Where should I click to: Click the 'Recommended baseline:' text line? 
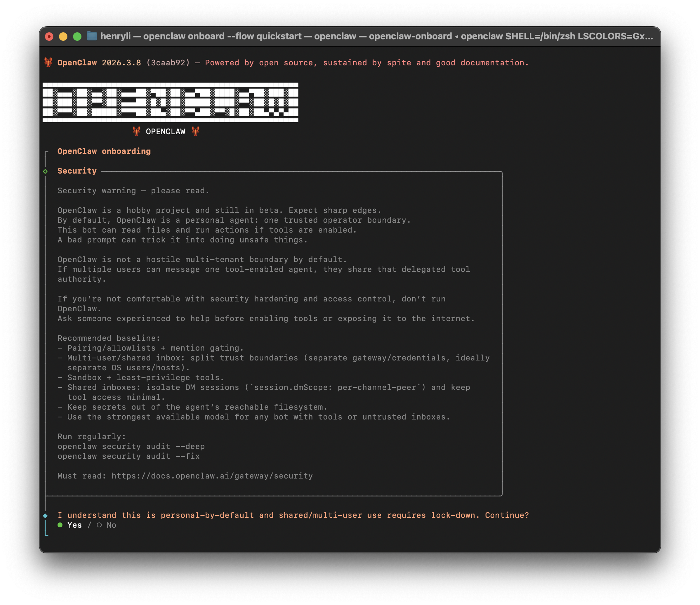coord(109,338)
